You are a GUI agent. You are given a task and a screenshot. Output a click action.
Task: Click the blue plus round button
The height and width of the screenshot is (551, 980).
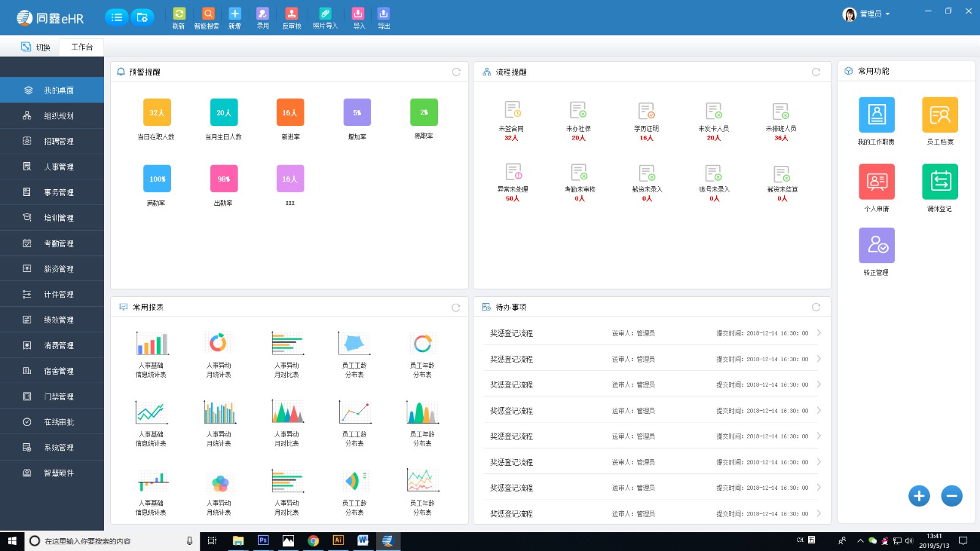[x=919, y=496]
